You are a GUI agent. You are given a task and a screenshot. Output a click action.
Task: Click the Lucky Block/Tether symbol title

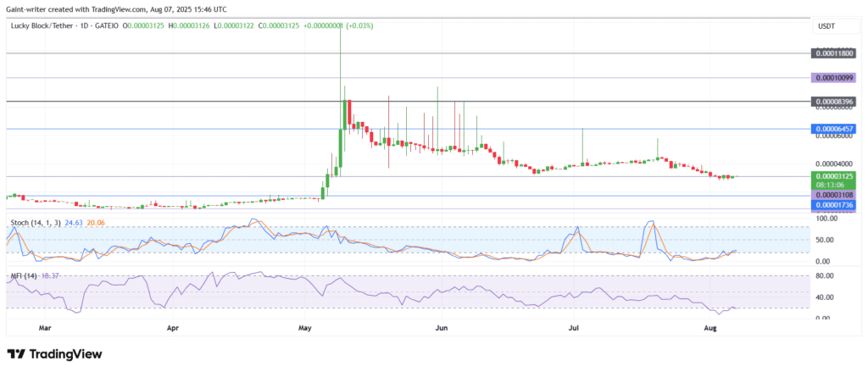click(x=41, y=26)
